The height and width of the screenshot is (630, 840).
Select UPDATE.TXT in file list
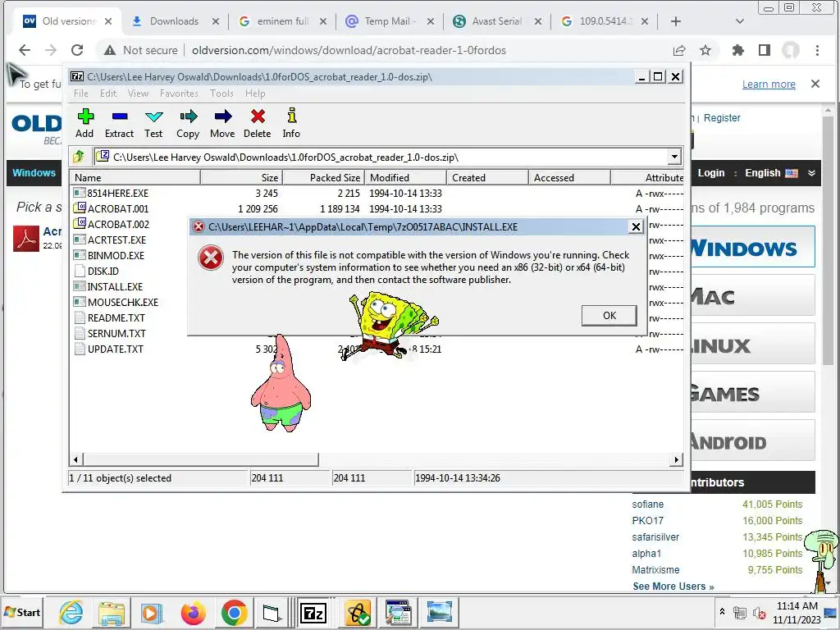pos(116,349)
